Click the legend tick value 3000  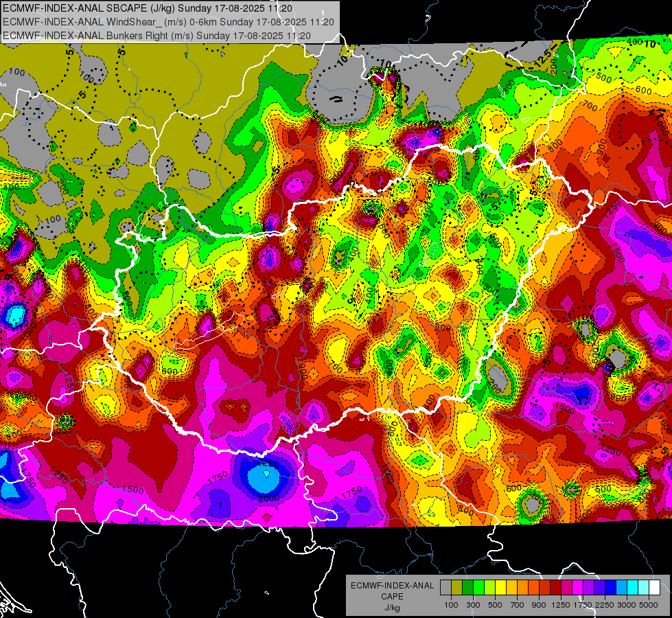click(627, 605)
